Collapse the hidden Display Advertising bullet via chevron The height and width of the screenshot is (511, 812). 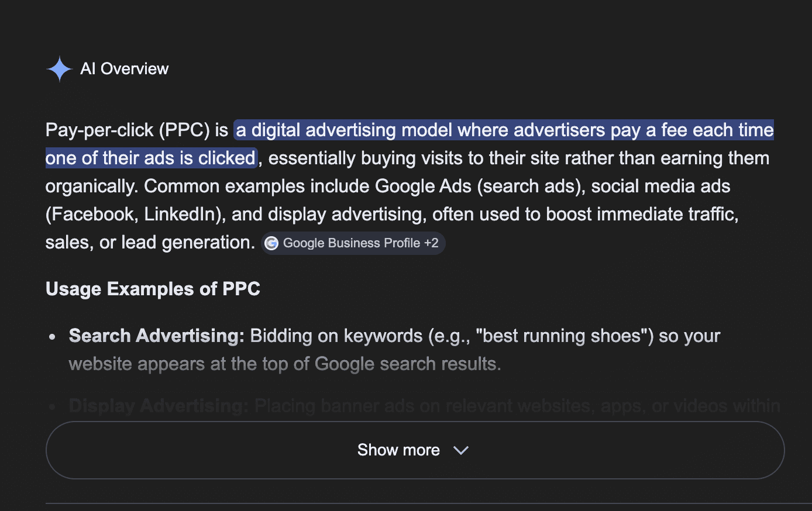pos(460,450)
